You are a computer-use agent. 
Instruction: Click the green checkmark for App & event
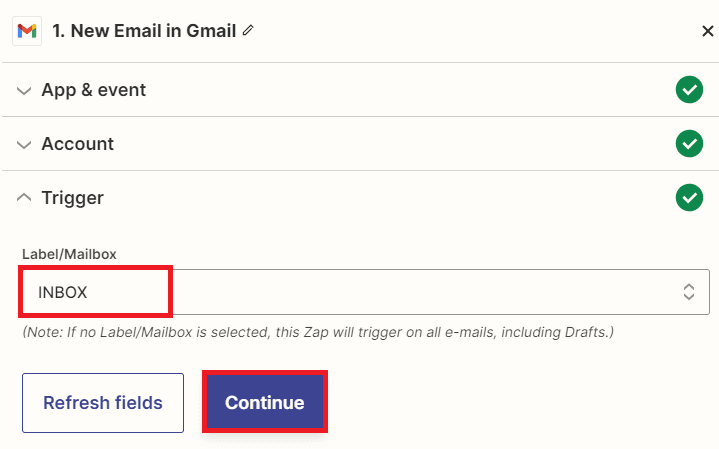coord(689,90)
